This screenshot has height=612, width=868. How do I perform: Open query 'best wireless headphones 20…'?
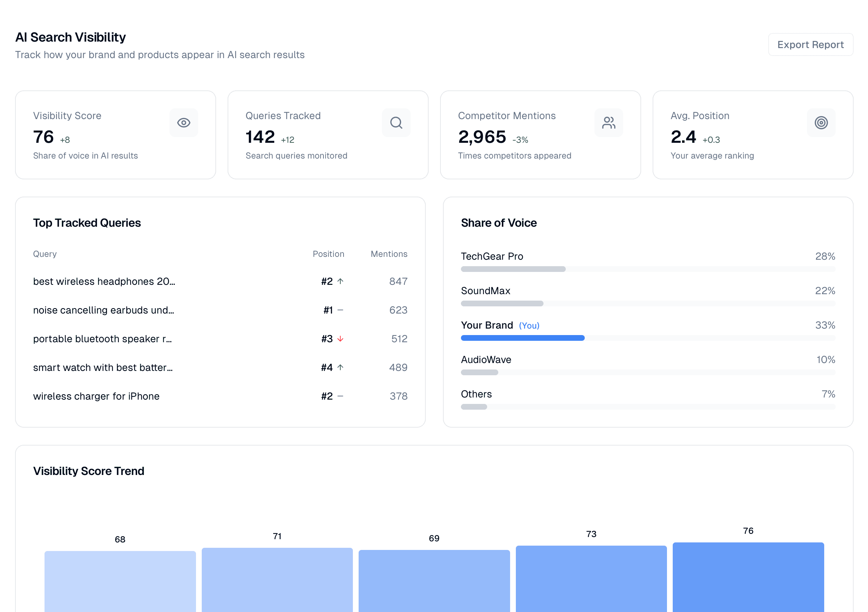(104, 282)
